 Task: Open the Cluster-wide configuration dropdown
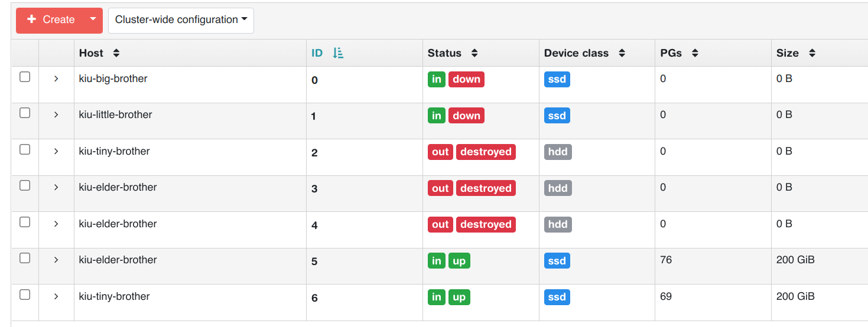coord(181,19)
